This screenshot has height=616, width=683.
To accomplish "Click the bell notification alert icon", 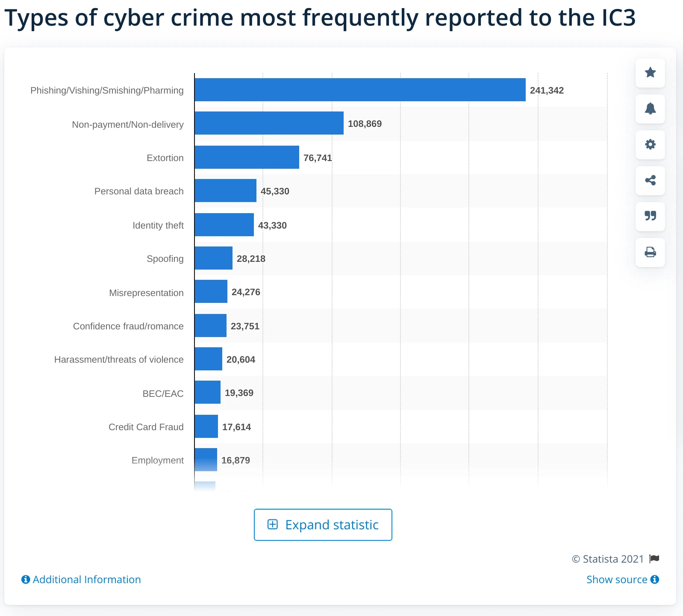I will 650,109.
